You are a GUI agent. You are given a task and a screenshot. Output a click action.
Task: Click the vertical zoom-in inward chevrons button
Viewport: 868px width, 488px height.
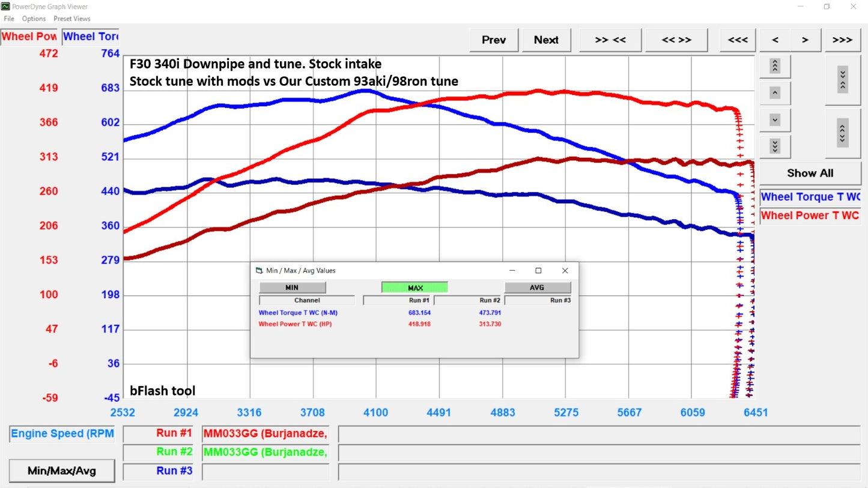(x=843, y=78)
